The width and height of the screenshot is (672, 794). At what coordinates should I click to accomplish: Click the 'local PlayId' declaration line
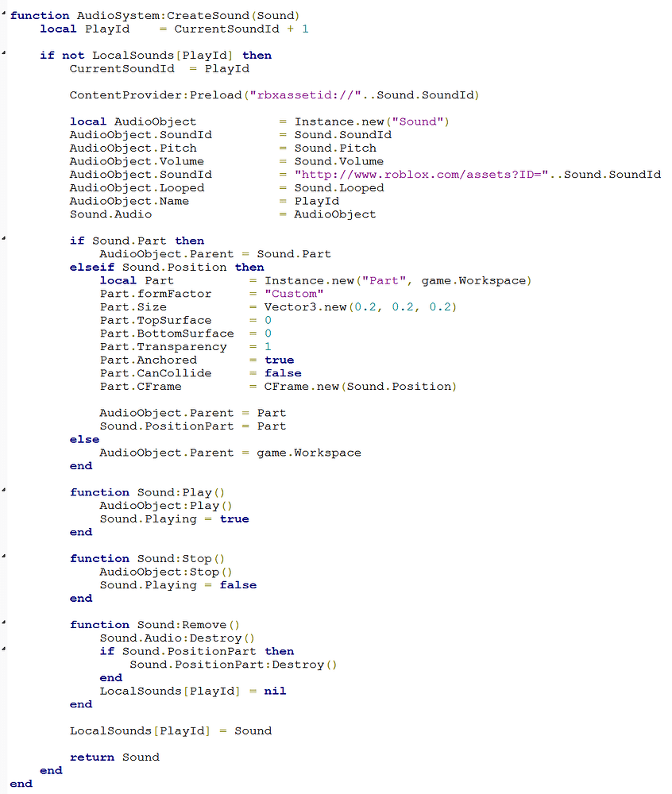(x=174, y=29)
